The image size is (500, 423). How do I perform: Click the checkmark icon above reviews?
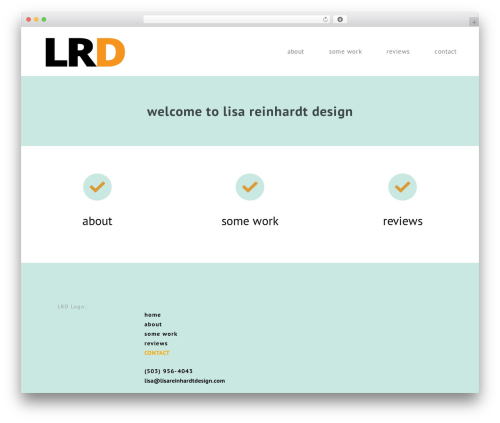coord(402,187)
